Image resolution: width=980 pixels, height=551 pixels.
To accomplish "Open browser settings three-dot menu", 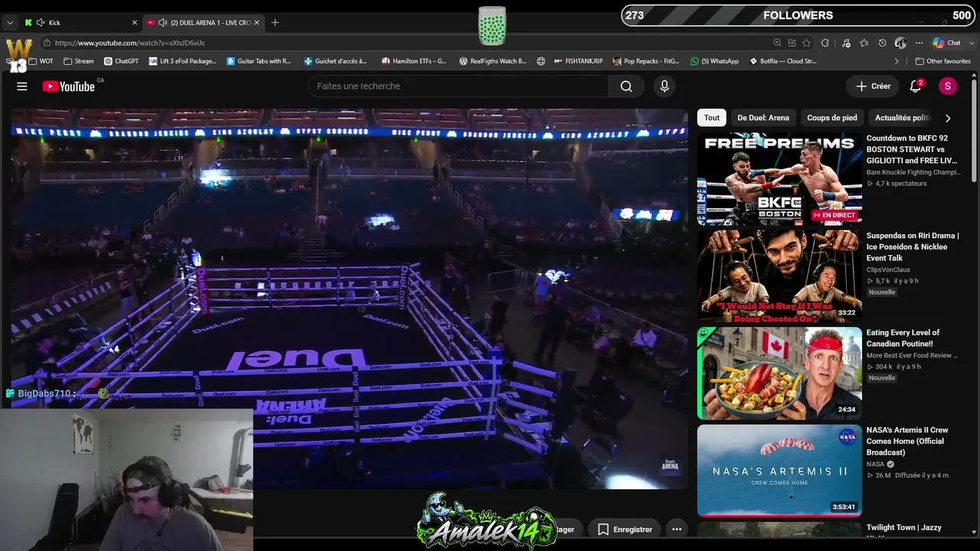I will click(919, 43).
